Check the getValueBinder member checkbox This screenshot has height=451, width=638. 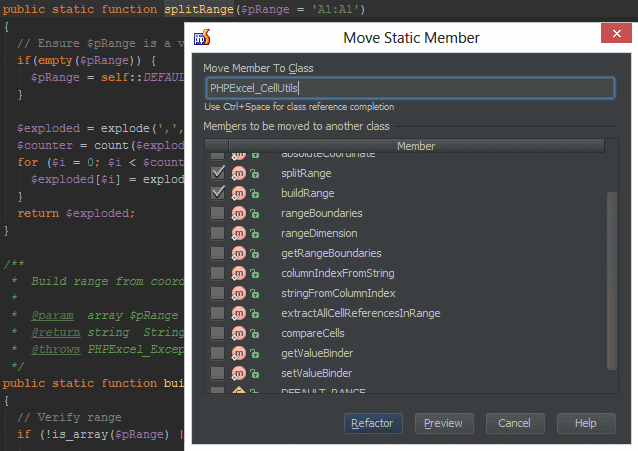218,353
